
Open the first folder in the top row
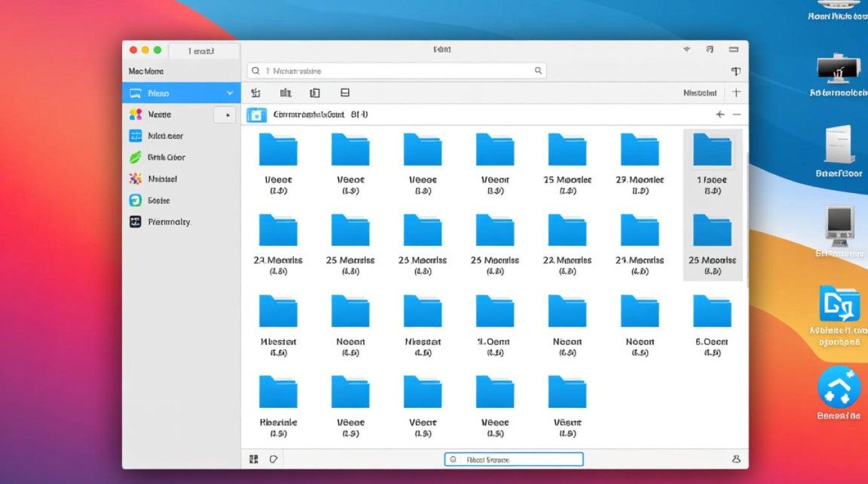278,150
